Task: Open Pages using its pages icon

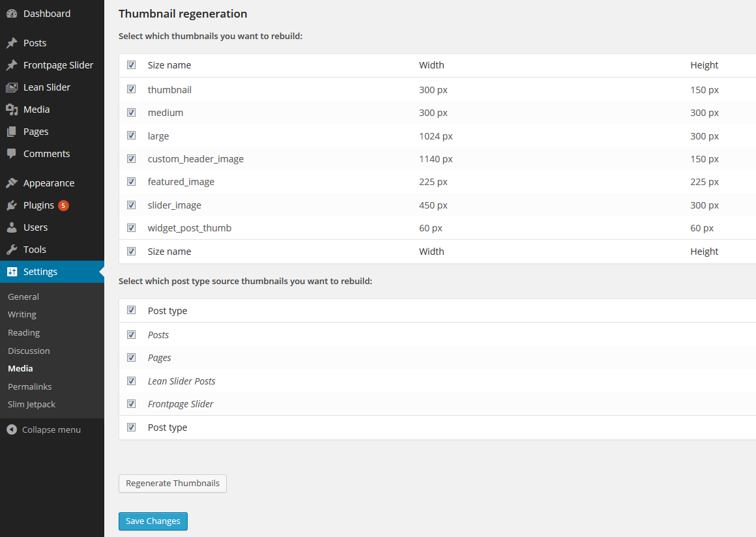Action: pos(12,131)
